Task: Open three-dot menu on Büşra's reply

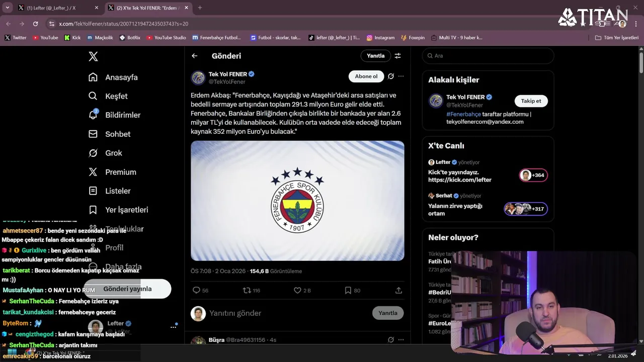Action: (401, 340)
